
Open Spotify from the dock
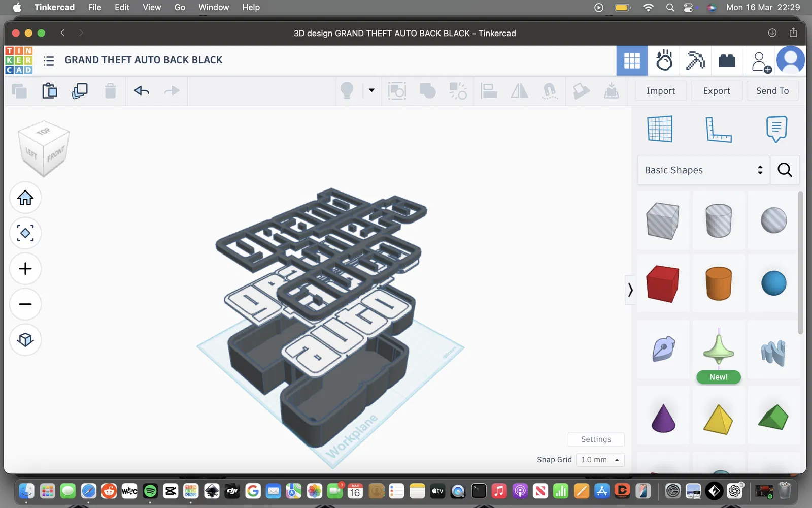pyautogui.click(x=150, y=491)
